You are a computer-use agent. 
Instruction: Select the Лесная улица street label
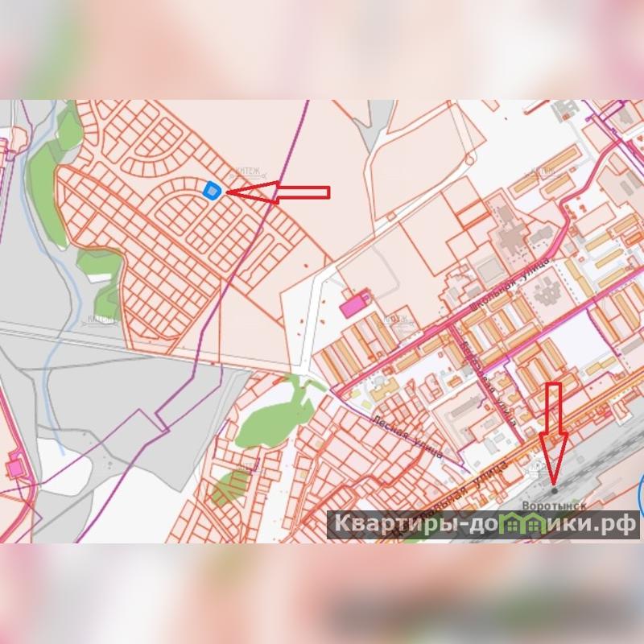(x=407, y=436)
